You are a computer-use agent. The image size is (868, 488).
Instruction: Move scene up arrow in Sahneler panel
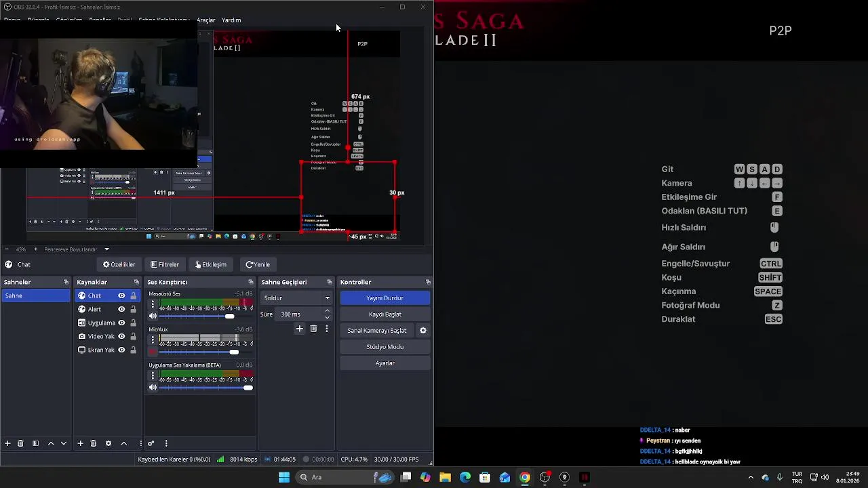click(x=51, y=443)
